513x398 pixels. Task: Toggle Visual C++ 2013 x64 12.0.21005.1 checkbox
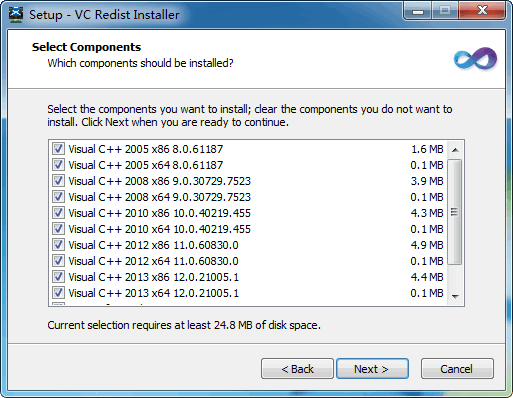point(58,293)
